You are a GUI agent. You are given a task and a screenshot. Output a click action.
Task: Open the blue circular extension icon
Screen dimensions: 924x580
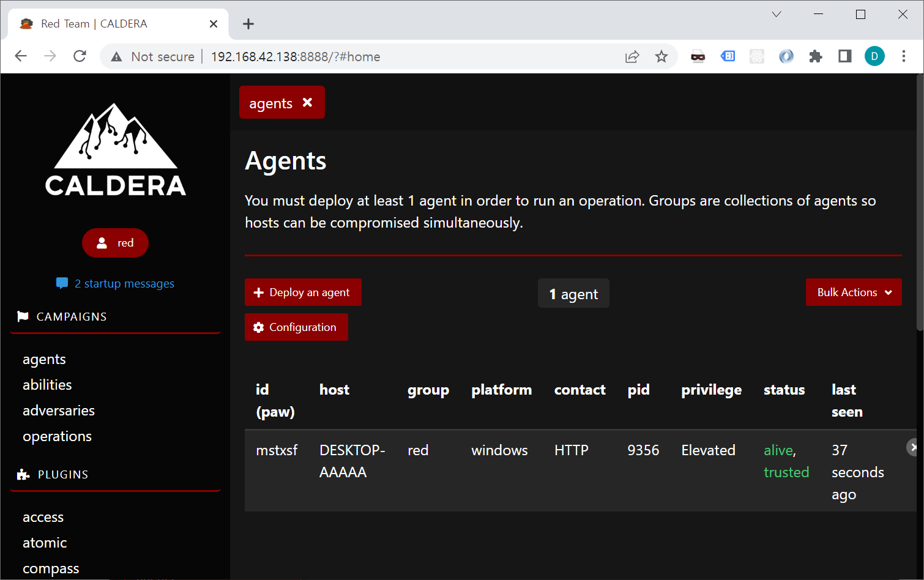click(x=786, y=56)
